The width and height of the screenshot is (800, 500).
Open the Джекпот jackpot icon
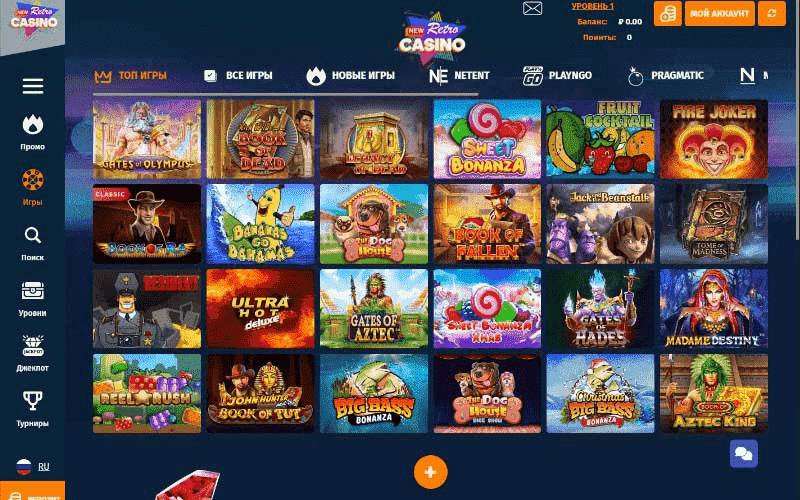pyautogui.click(x=33, y=345)
